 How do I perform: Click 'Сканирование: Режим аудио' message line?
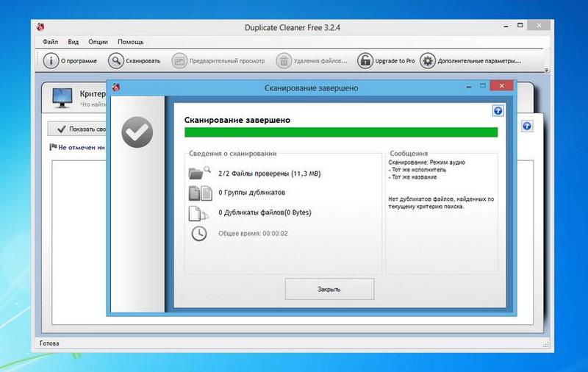[426, 162]
